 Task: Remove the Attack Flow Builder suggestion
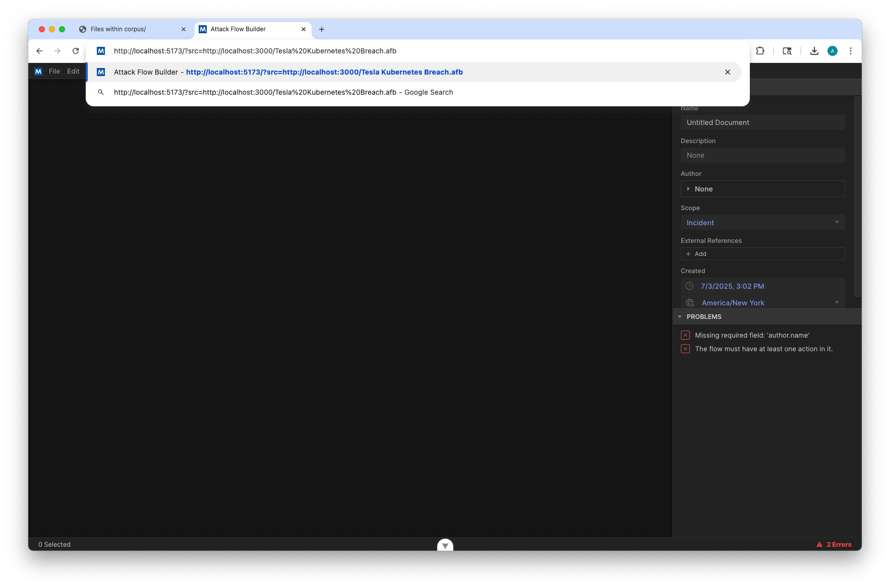coord(728,72)
